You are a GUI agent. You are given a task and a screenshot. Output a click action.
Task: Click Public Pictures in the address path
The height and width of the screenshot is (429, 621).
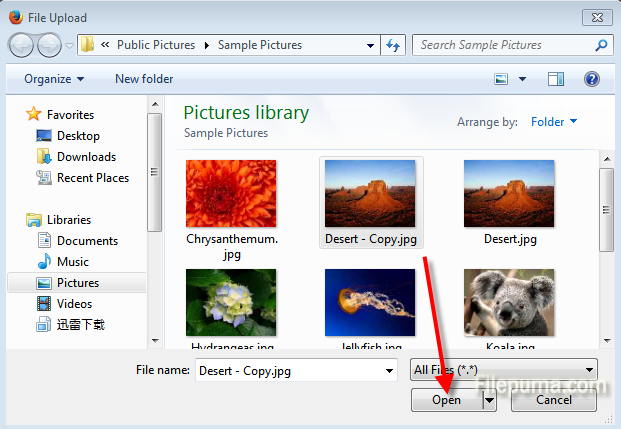156,45
